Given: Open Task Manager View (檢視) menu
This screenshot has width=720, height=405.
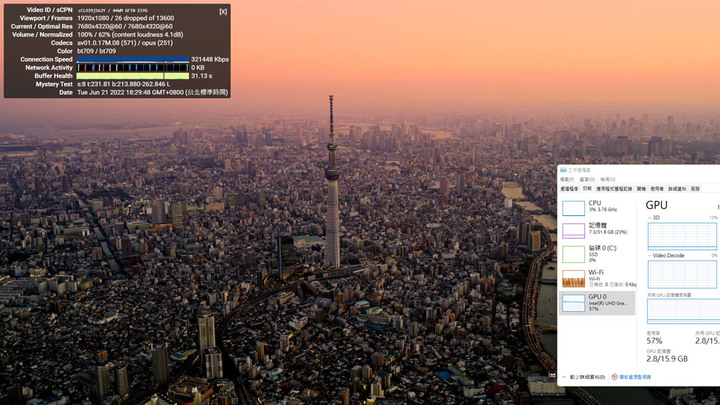Looking at the screenshot, I should (x=608, y=180).
